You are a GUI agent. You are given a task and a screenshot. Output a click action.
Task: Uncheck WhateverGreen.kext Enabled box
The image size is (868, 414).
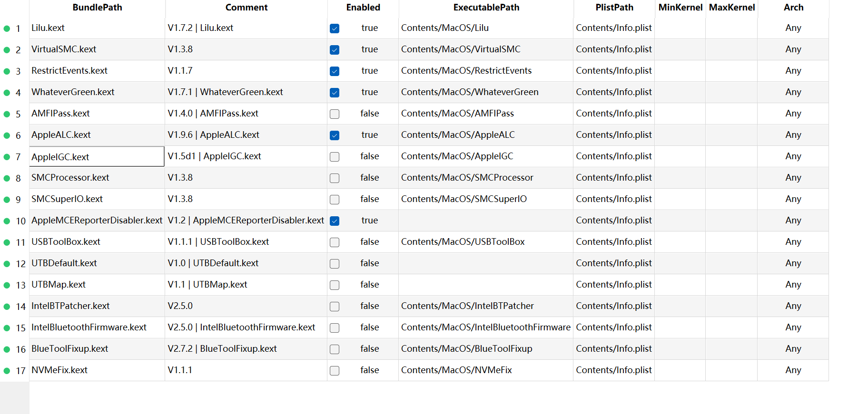(335, 93)
